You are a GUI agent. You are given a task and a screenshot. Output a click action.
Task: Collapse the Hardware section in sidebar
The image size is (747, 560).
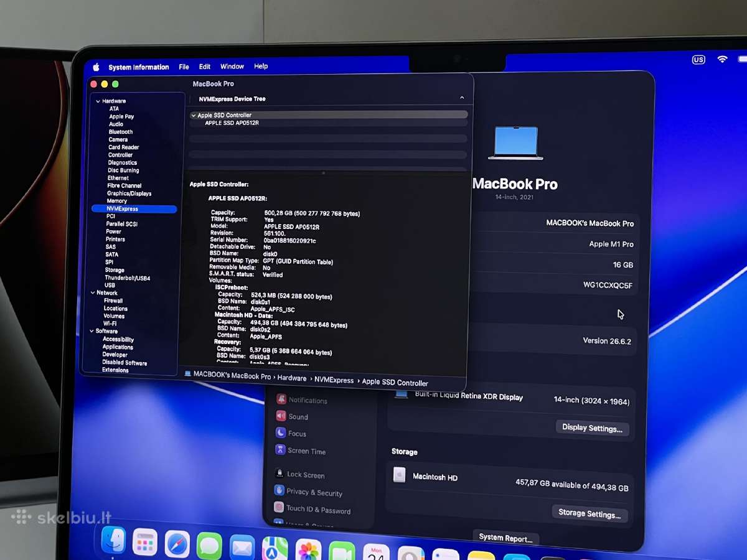click(98, 101)
